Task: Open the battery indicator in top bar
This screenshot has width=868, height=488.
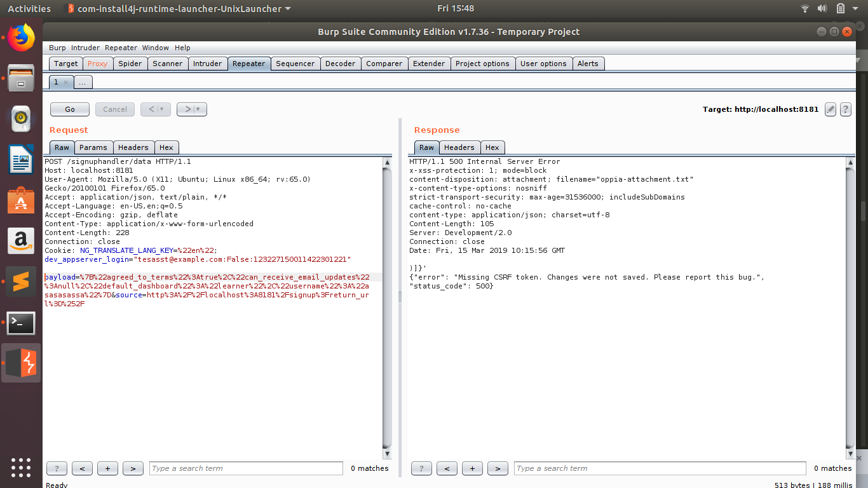Action: click(840, 9)
